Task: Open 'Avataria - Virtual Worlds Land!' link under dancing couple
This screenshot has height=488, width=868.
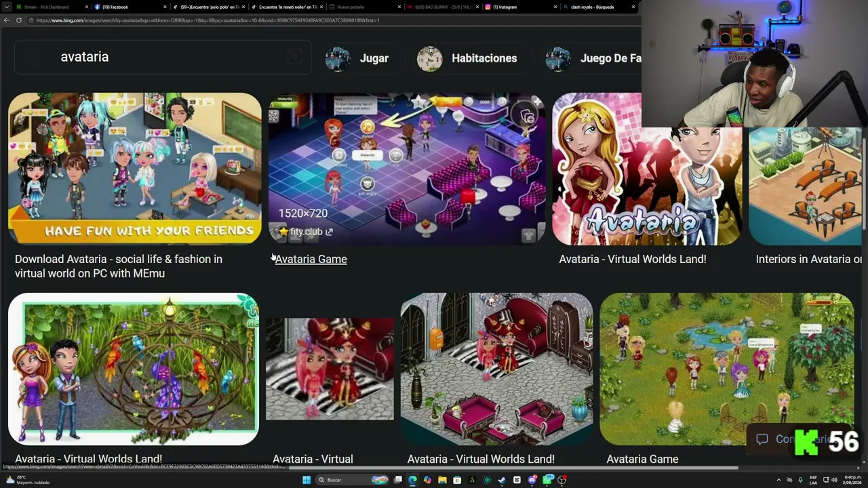Action: 633,259
